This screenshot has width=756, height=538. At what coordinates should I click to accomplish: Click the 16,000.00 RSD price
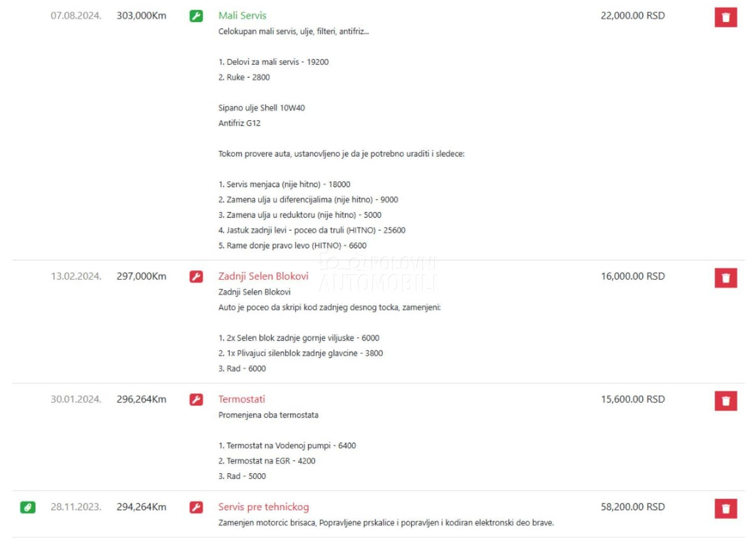(633, 276)
